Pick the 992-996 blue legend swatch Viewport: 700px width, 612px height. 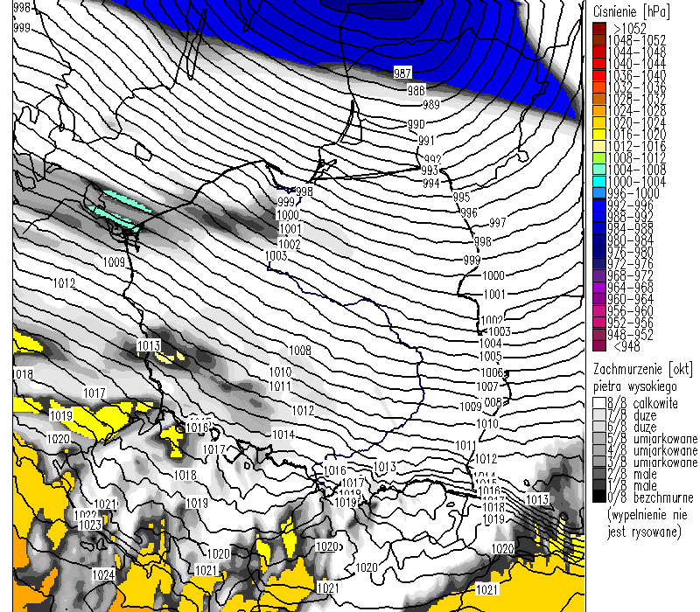point(599,205)
